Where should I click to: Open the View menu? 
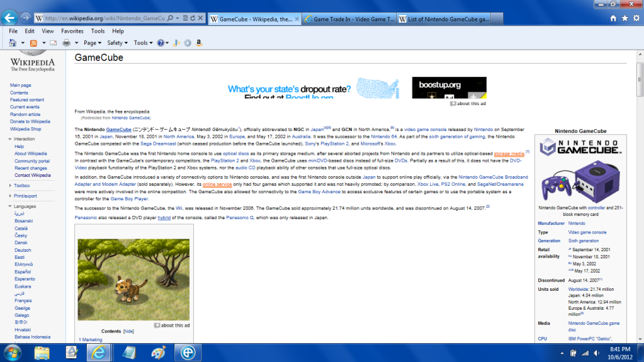pyautogui.click(x=48, y=31)
